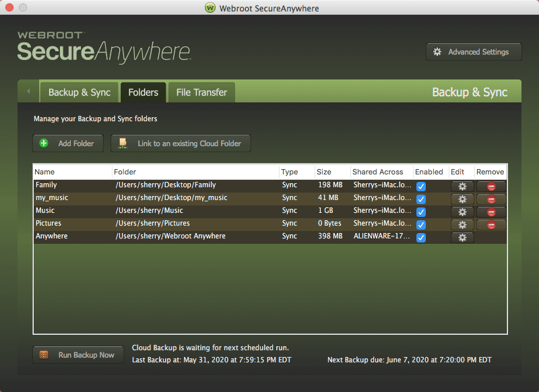Image resolution: width=539 pixels, height=392 pixels.
Task: Click the Folder column header
Action: [195, 172]
